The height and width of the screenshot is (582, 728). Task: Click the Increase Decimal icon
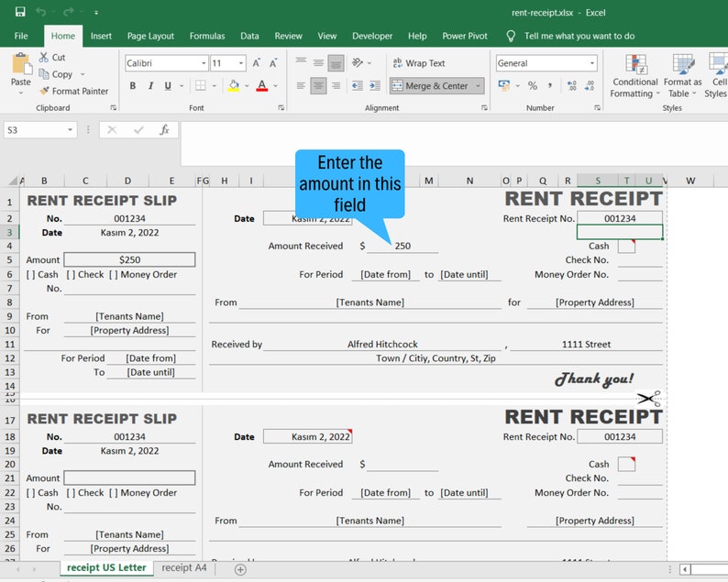(572, 85)
